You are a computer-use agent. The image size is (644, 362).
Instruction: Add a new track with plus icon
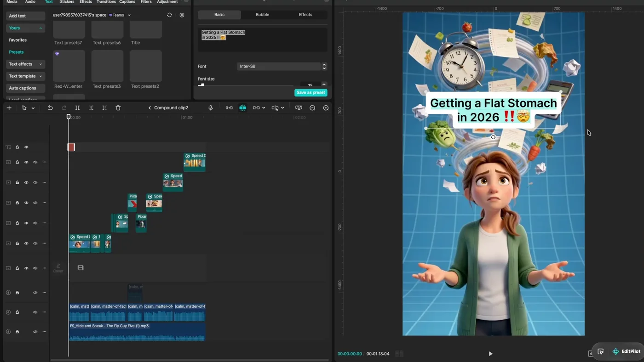click(9, 108)
